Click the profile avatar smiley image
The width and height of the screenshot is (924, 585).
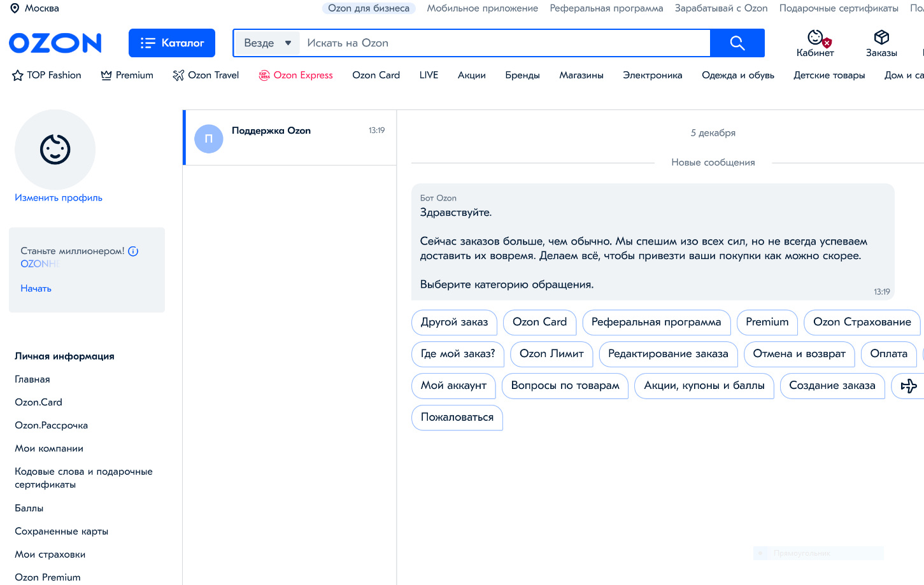[55, 150]
